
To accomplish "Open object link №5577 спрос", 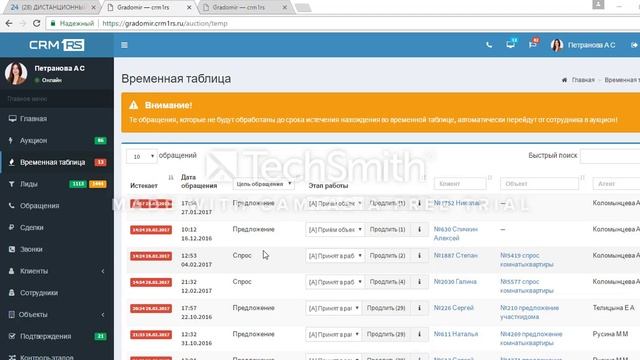I will 527,286.
